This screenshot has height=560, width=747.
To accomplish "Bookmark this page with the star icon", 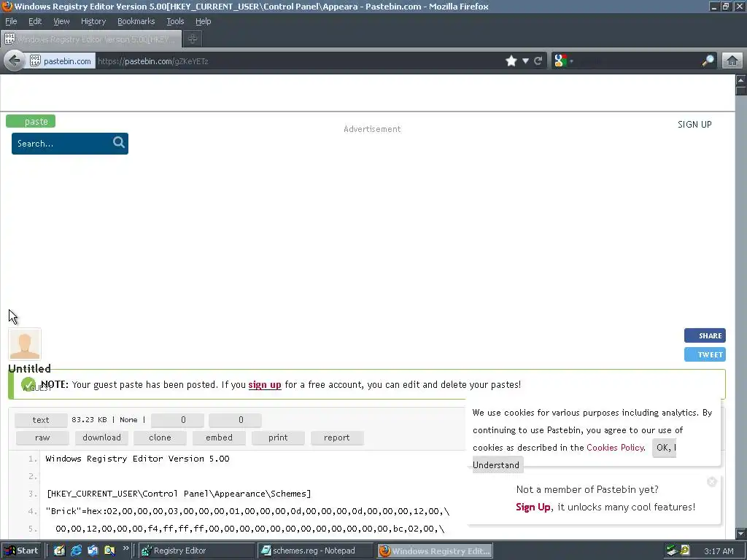I will pyautogui.click(x=511, y=61).
